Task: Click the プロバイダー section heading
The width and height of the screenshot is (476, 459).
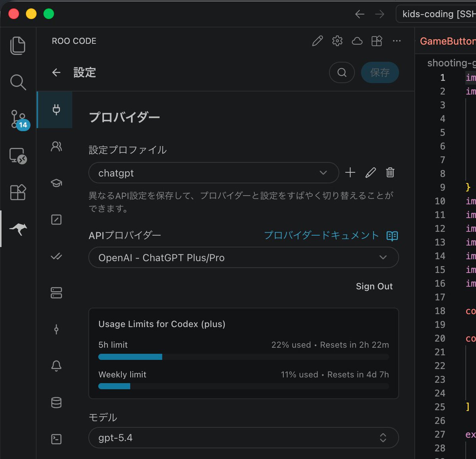Action: 124,117
